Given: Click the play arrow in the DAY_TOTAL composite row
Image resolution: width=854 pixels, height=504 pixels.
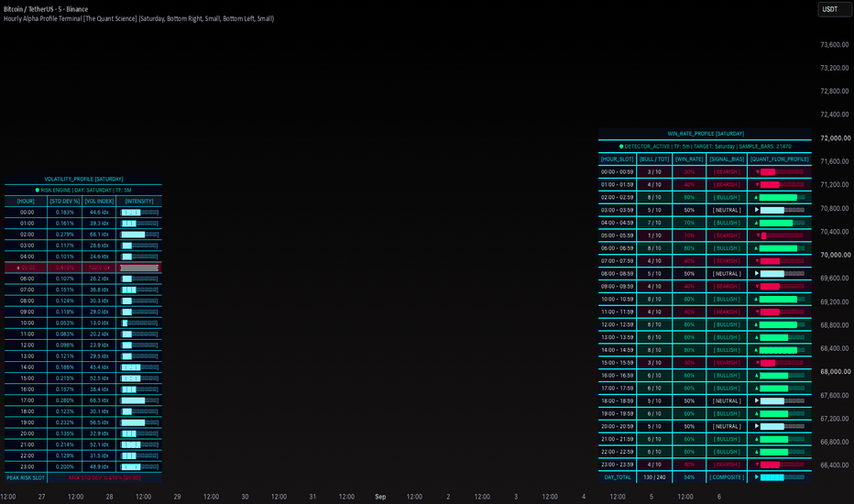Looking at the screenshot, I should pos(757,477).
